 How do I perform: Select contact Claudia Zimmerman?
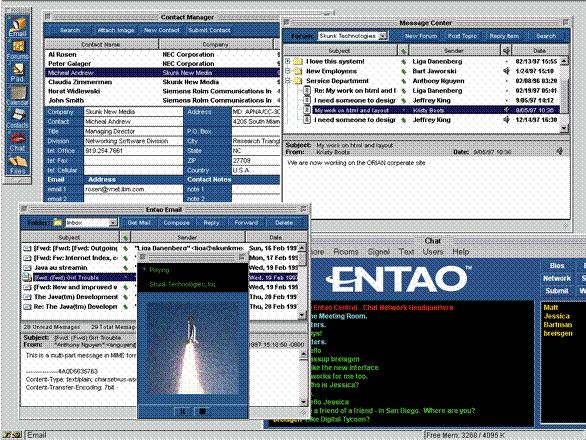(x=162, y=82)
